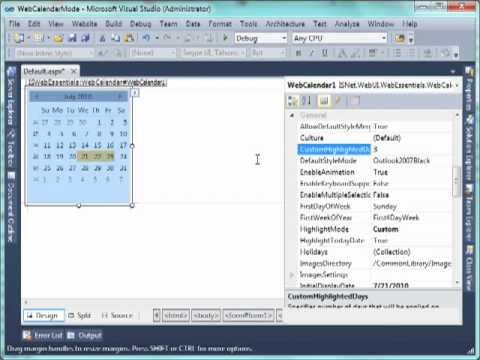Open the style application dropdown in formatting toolbar

(55, 53)
